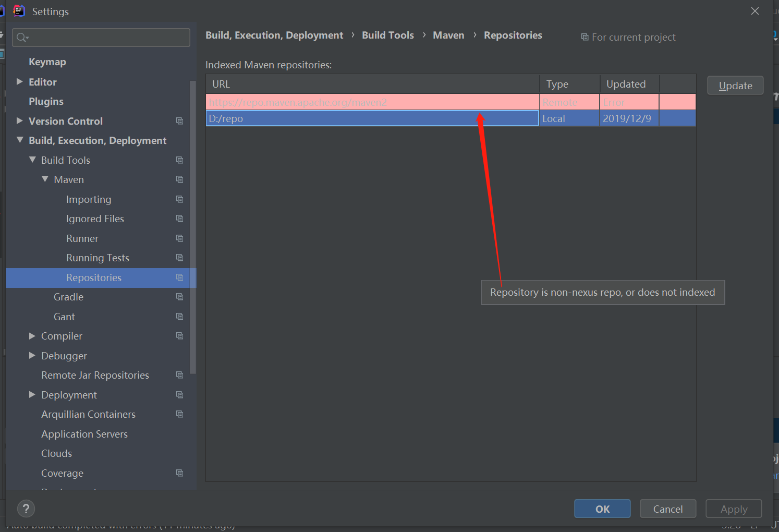779x532 pixels.
Task: Click the Type column header
Action: 569,84
